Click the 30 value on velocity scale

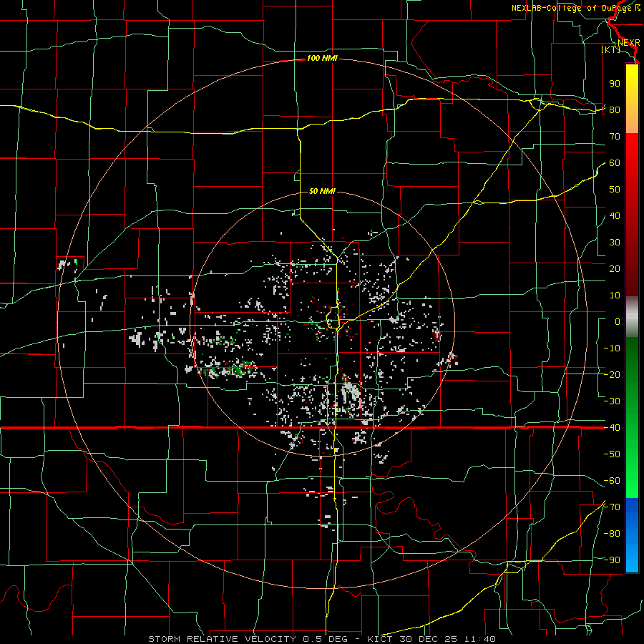click(615, 243)
